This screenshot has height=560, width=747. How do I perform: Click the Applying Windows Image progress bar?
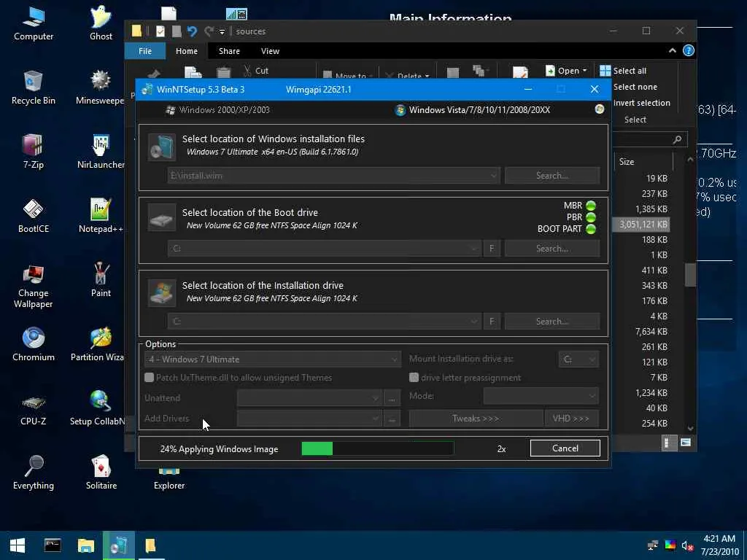[378, 448]
